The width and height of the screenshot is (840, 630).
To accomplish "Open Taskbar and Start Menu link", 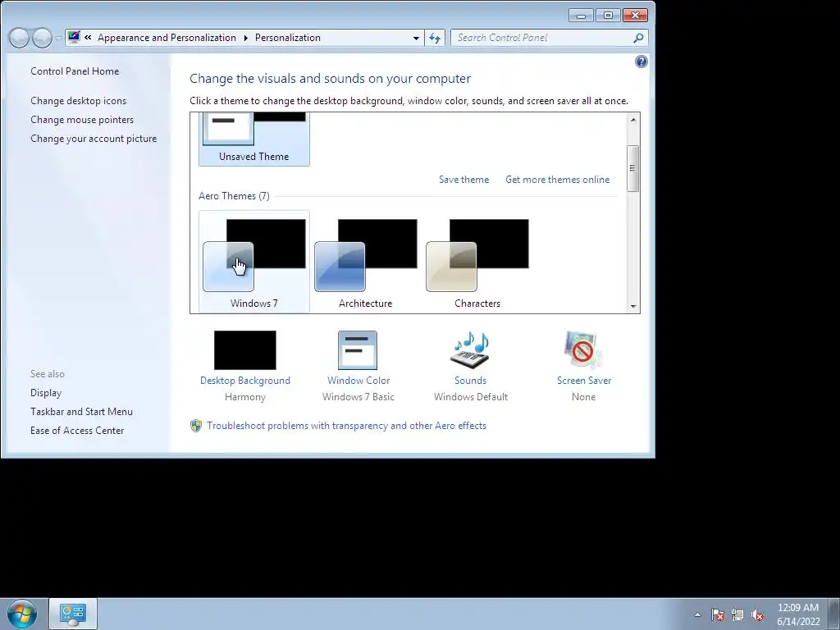I will (x=81, y=412).
